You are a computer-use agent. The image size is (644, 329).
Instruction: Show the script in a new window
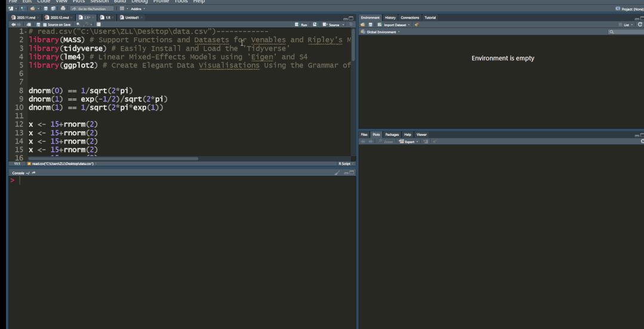coord(28,24)
